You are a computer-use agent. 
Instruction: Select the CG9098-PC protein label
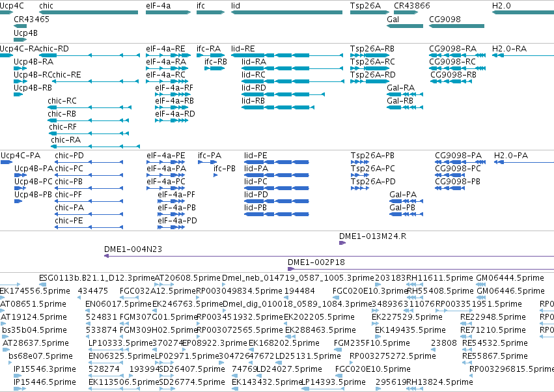(x=458, y=169)
